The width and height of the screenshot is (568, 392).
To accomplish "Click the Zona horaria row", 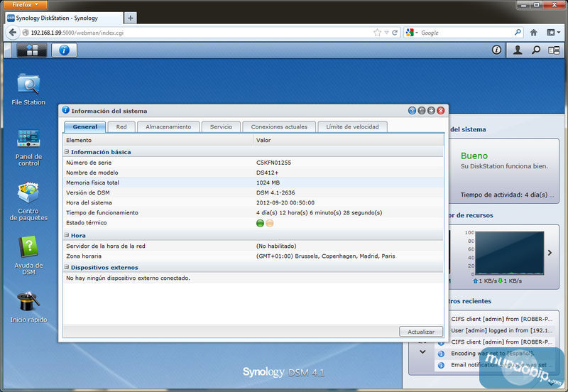I will 253,256.
